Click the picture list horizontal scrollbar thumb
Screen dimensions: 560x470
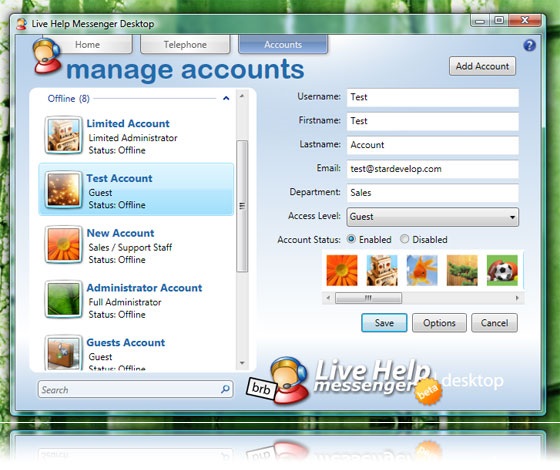tap(368, 298)
